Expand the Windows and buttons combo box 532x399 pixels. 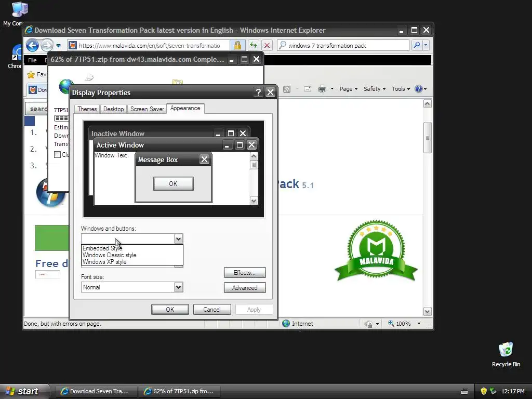[179, 239]
